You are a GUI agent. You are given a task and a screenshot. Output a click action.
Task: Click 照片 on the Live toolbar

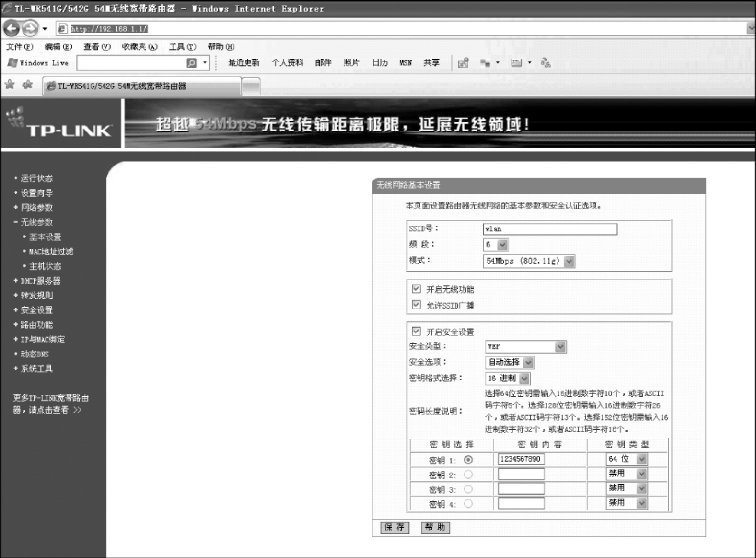pos(351,63)
